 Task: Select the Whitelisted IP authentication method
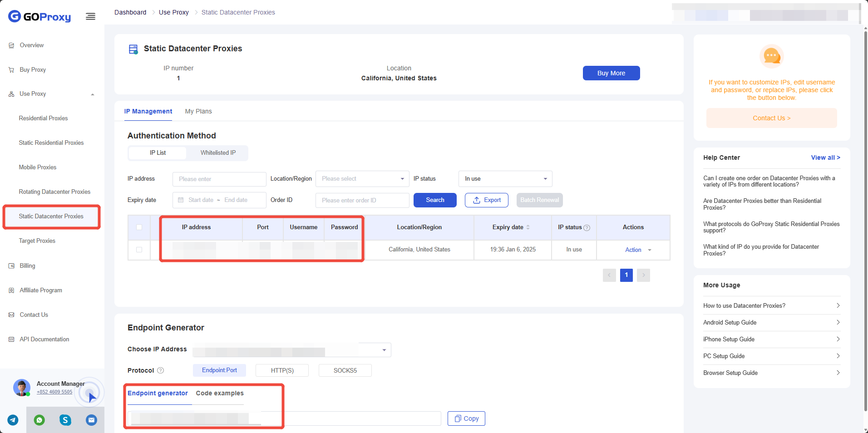point(218,153)
